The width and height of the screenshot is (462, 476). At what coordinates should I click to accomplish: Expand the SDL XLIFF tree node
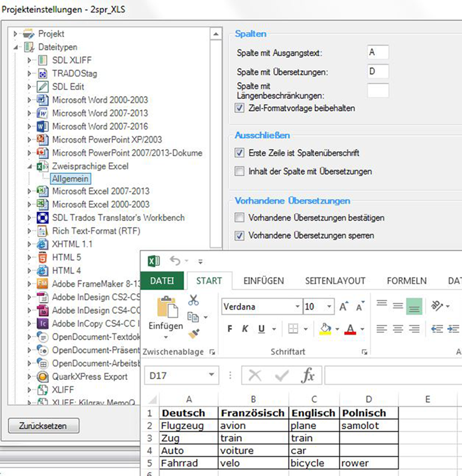[29, 60]
